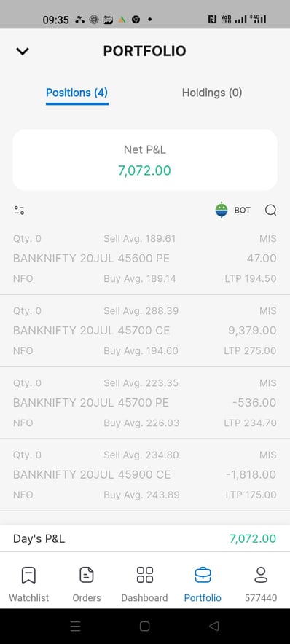Tap the BOT robot icon
Viewport: 290px width, 644px height.
[222, 210]
